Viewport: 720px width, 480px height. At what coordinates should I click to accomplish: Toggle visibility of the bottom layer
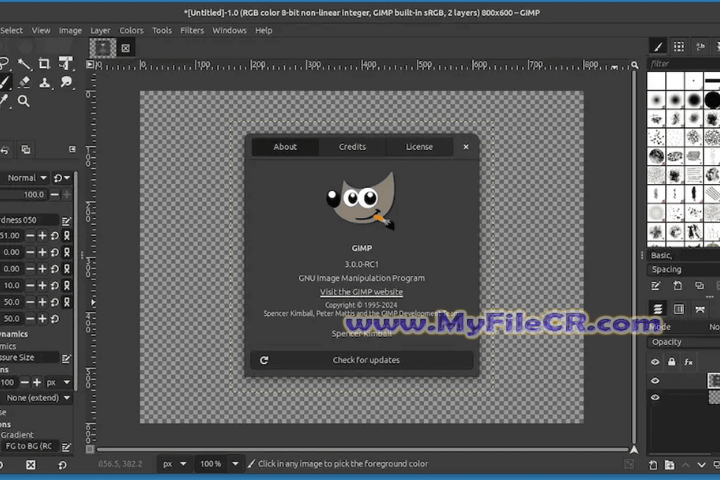coord(655,397)
